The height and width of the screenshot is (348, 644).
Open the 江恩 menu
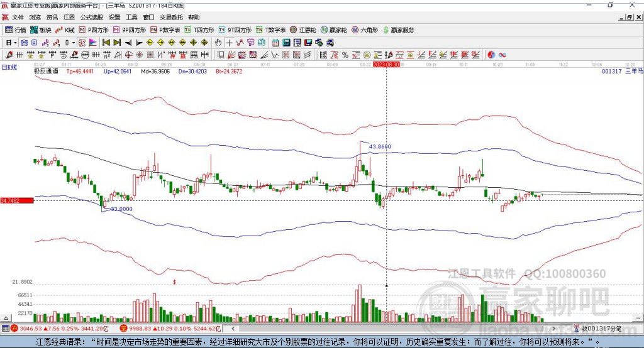click(69, 17)
